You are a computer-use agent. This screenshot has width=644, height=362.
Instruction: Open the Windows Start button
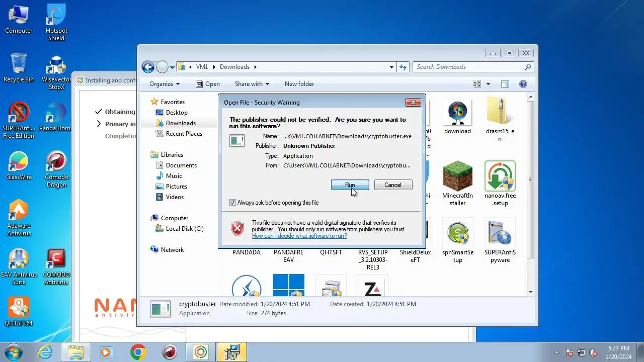(13, 352)
